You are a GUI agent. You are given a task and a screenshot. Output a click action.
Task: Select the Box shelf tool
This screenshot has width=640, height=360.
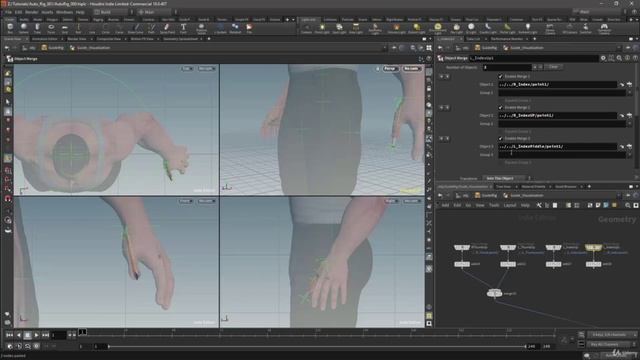(x=10, y=28)
